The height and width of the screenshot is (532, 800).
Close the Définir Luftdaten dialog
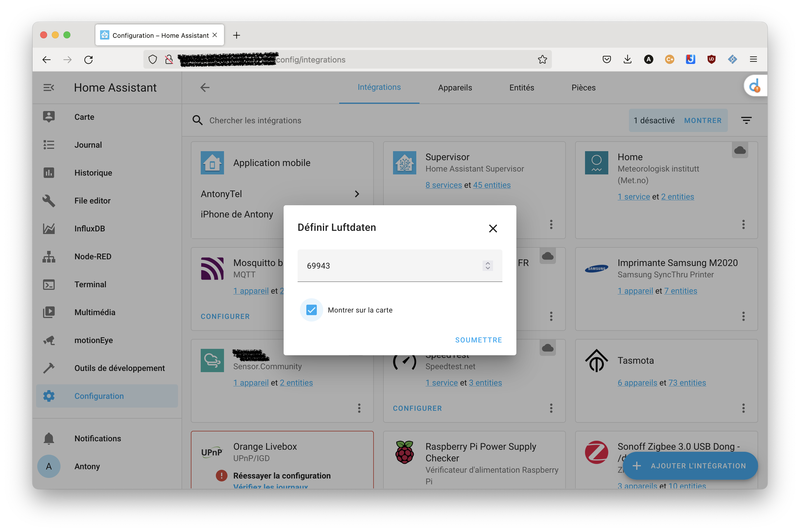(x=493, y=228)
